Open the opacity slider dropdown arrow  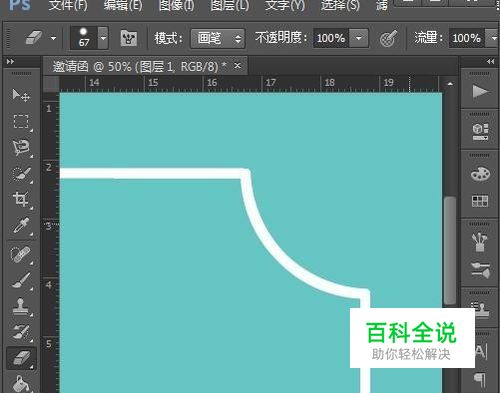click(x=359, y=38)
